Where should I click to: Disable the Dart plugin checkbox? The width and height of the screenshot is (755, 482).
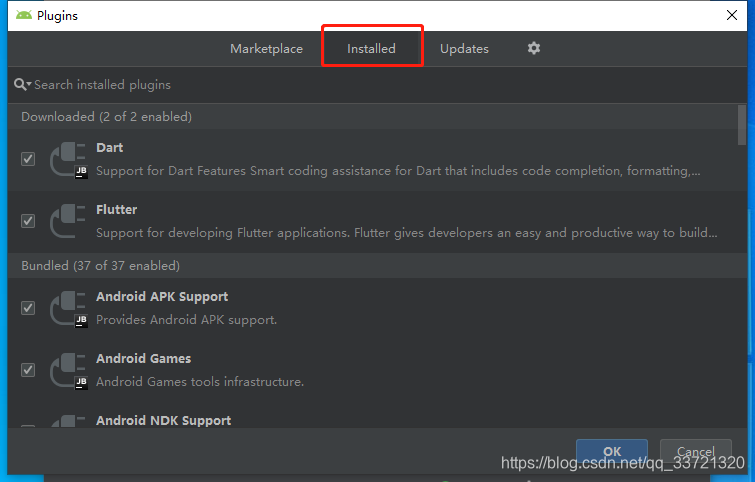(x=28, y=159)
